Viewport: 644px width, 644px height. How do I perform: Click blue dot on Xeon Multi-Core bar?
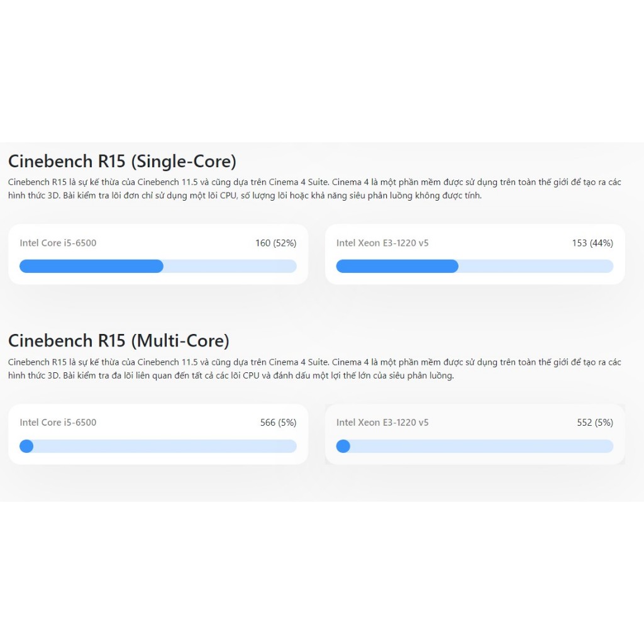point(343,446)
